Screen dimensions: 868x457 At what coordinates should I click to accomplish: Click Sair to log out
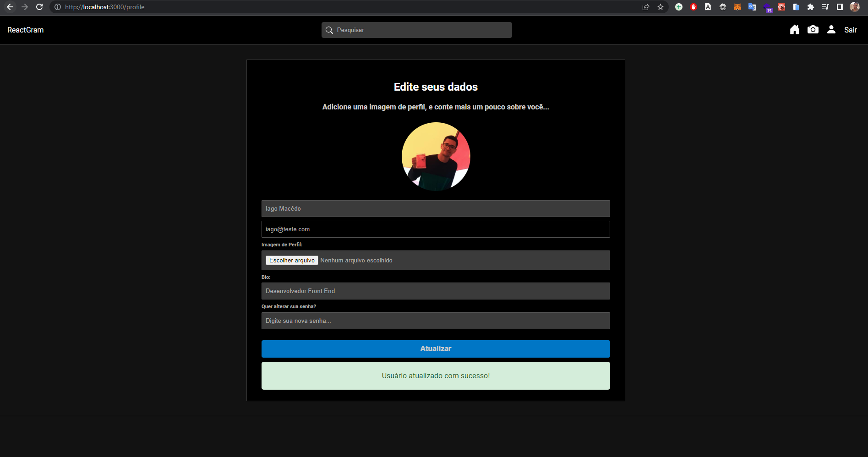coord(851,30)
